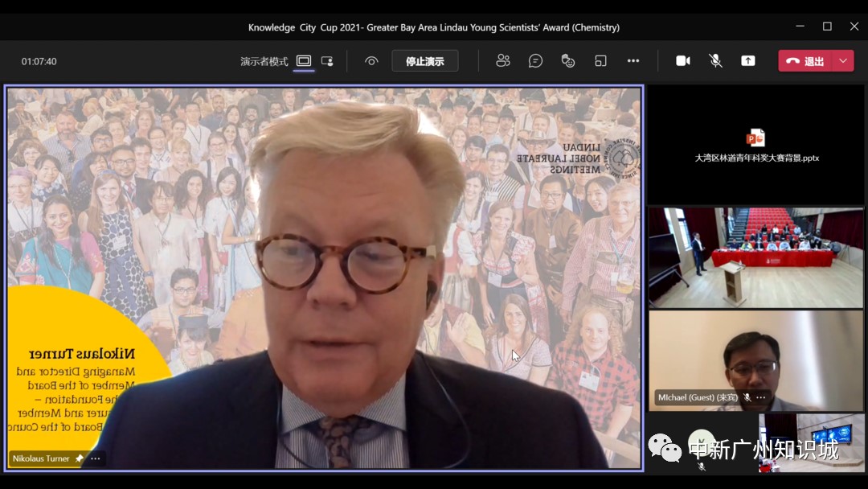Select the shared pptx file tile
Image resolution: width=868 pixels, height=489 pixels.
click(x=756, y=145)
